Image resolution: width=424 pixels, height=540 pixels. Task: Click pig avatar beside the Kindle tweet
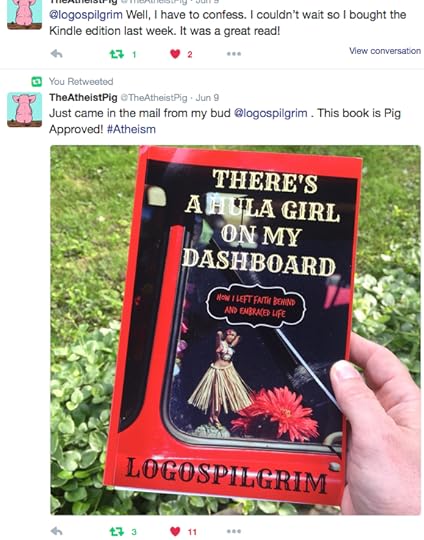[x=24, y=14]
